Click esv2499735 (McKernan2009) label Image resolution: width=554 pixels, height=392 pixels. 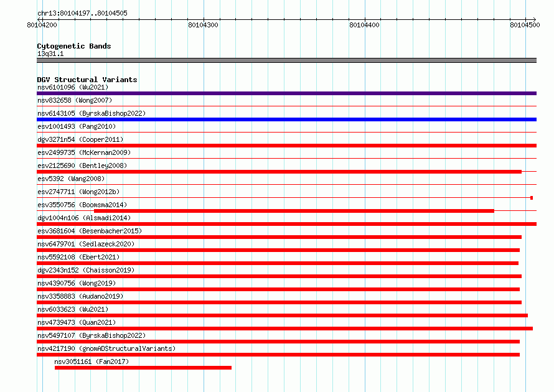tap(84, 152)
